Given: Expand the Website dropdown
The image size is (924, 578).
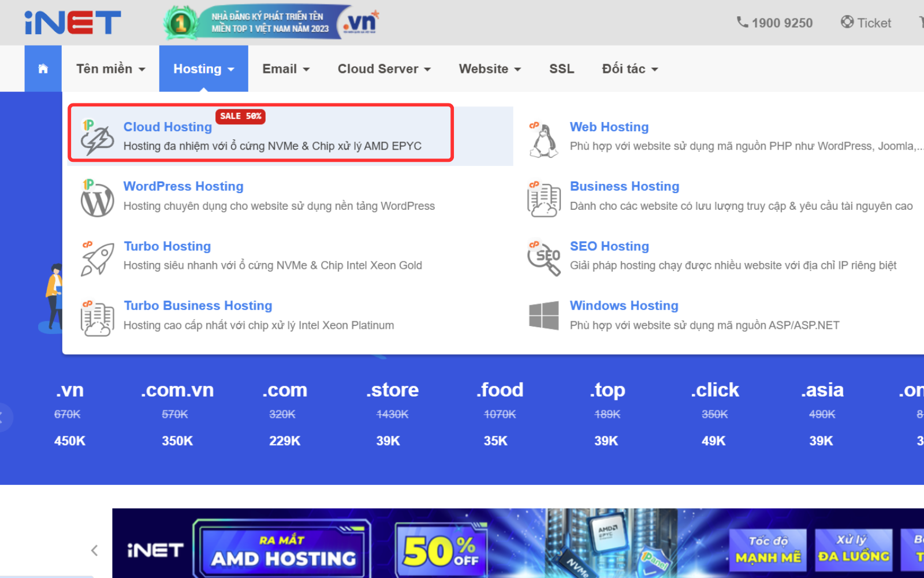Looking at the screenshot, I should coord(490,69).
